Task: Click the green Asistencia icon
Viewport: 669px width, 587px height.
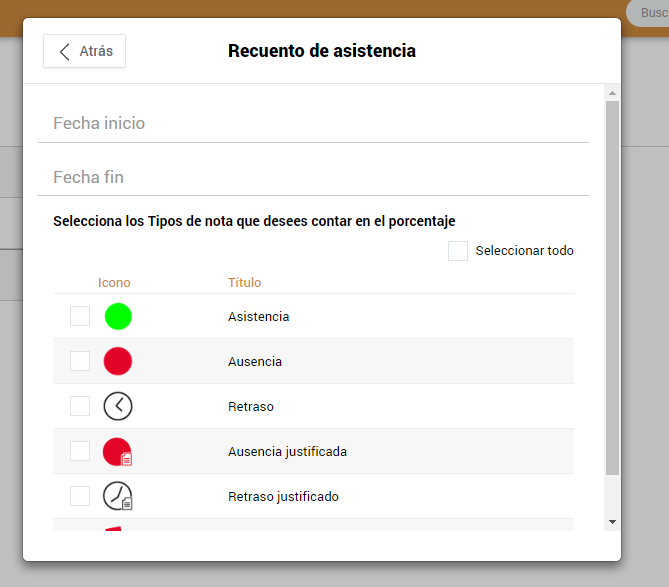Action: (x=118, y=317)
